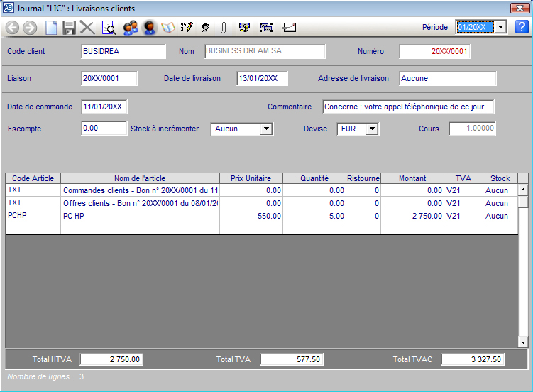The image size is (533, 392).
Task: Click the next record forward arrow
Action: tap(30, 28)
